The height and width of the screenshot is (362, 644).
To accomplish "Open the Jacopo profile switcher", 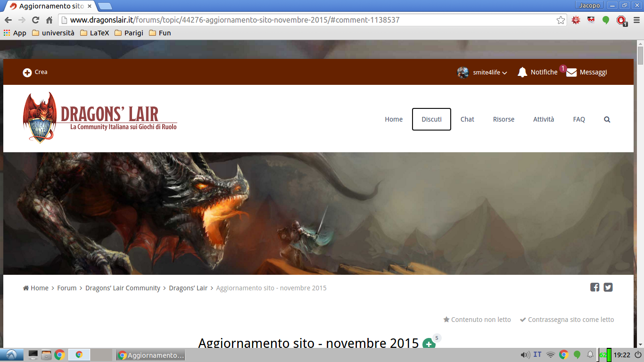I will (x=589, y=5).
